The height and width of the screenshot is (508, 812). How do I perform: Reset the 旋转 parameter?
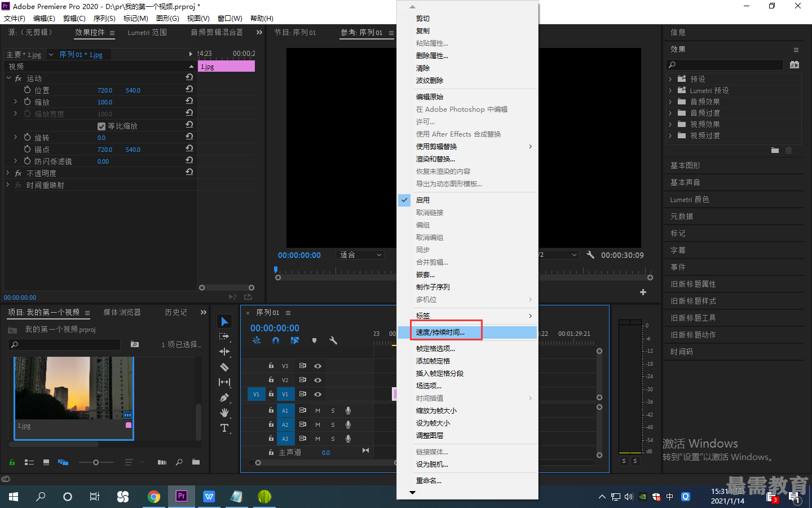pos(189,137)
